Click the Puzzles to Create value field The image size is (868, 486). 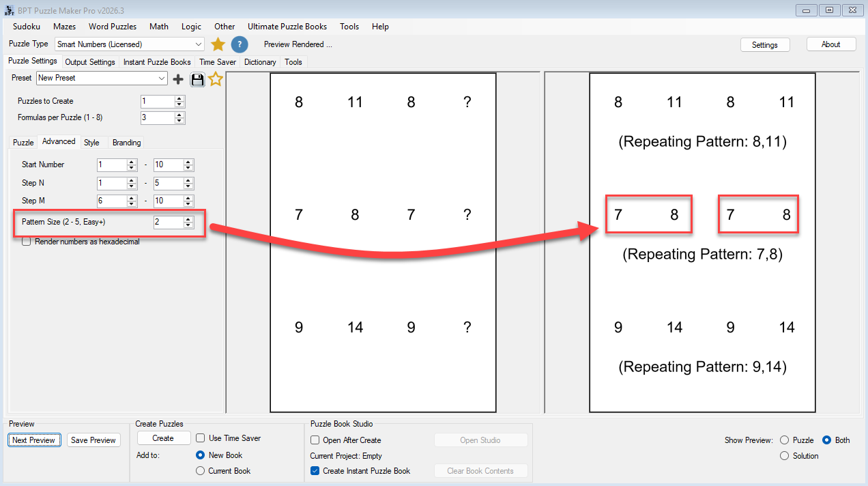pos(158,101)
